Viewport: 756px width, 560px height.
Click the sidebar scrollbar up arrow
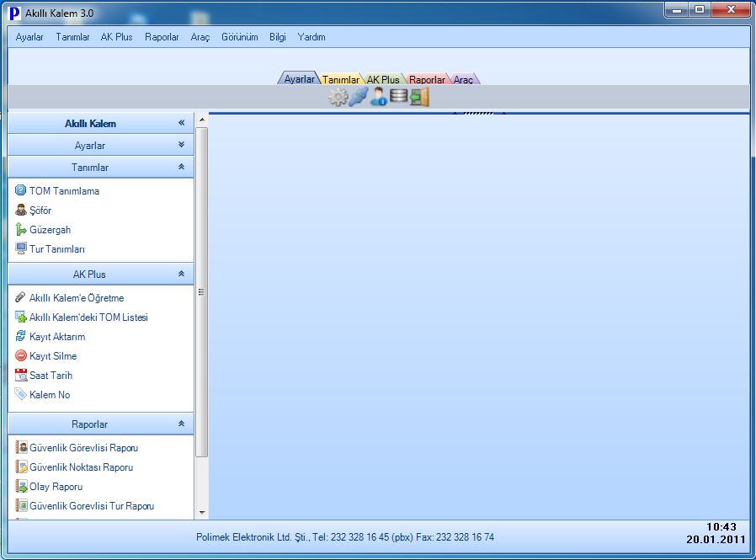click(202, 119)
